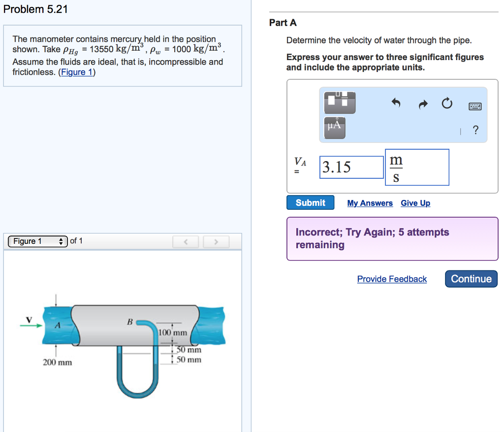Open the My Answers link
Viewport: 504px width, 432px height.
(370, 203)
